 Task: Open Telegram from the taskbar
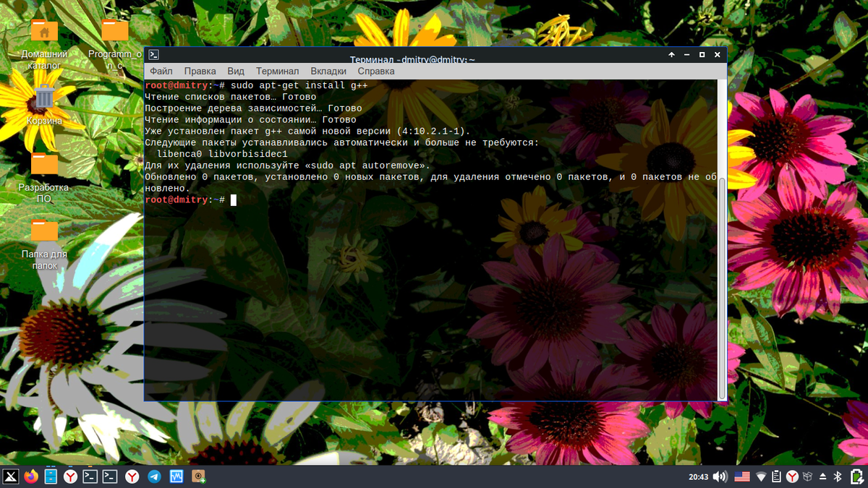point(154,476)
